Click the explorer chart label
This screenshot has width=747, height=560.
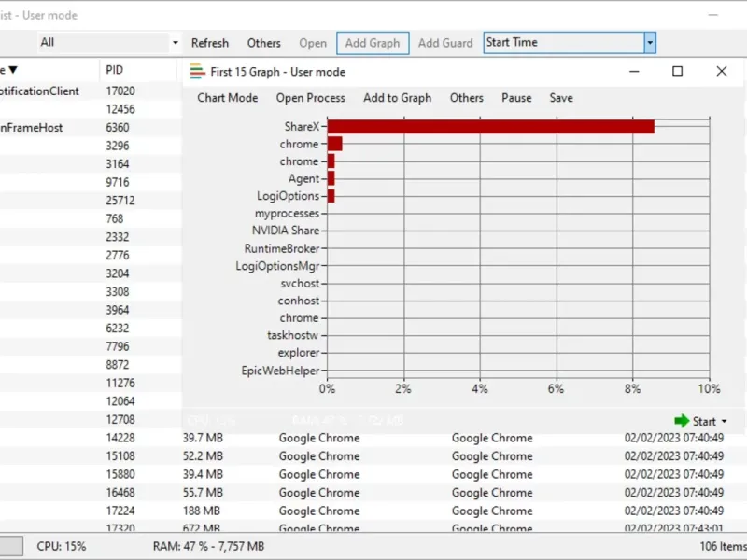[x=299, y=353]
